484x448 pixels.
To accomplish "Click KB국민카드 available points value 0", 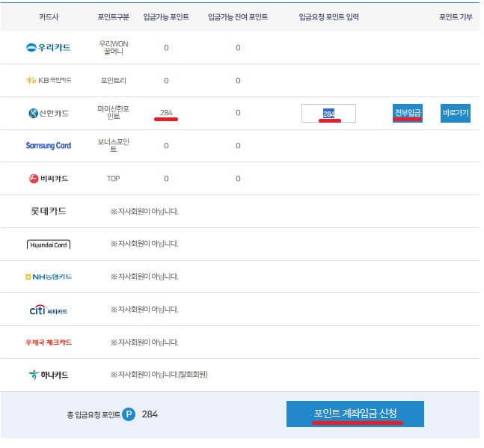I will pyautogui.click(x=166, y=81).
